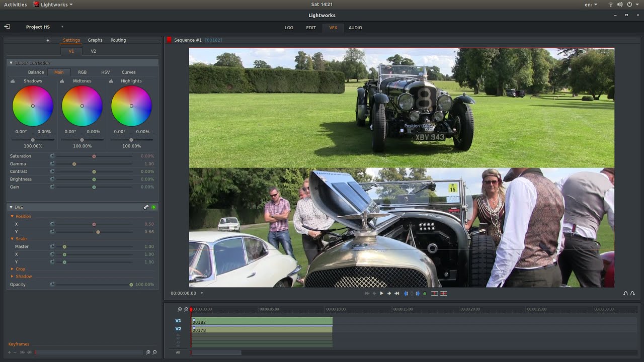Click the undo arrow icon
Viewport: 644px width, 362px height.
click(x=625, y=293)
